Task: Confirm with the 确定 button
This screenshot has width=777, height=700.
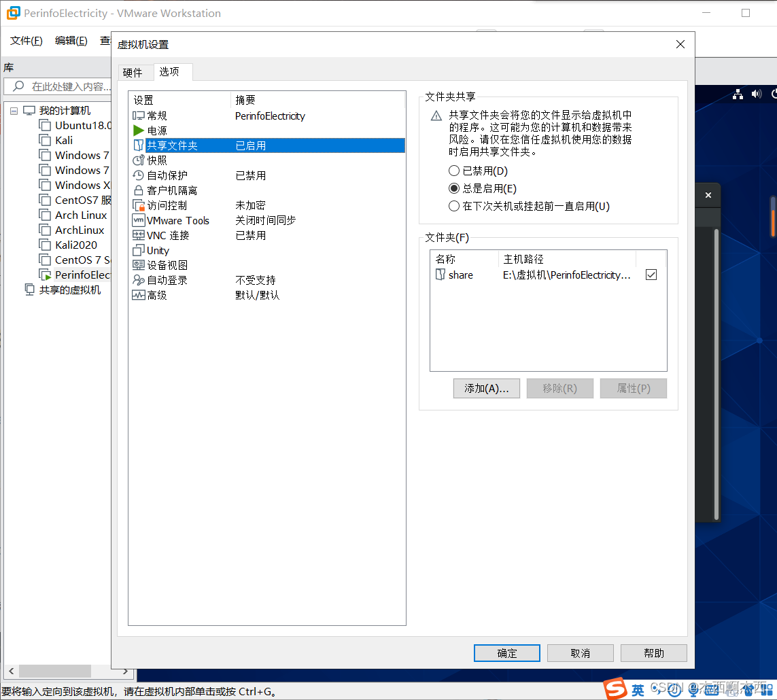Action: point(507,653)
